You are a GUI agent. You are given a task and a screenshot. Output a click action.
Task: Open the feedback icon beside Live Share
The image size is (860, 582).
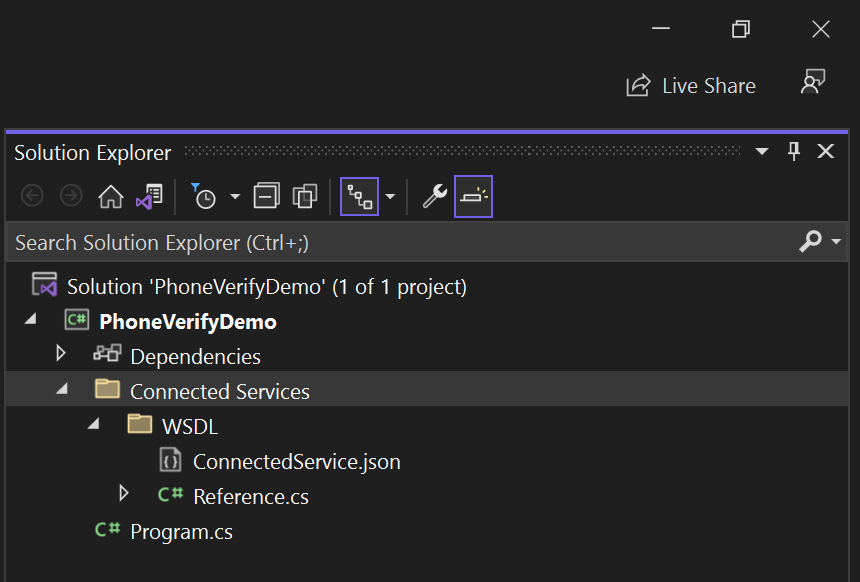813,84
